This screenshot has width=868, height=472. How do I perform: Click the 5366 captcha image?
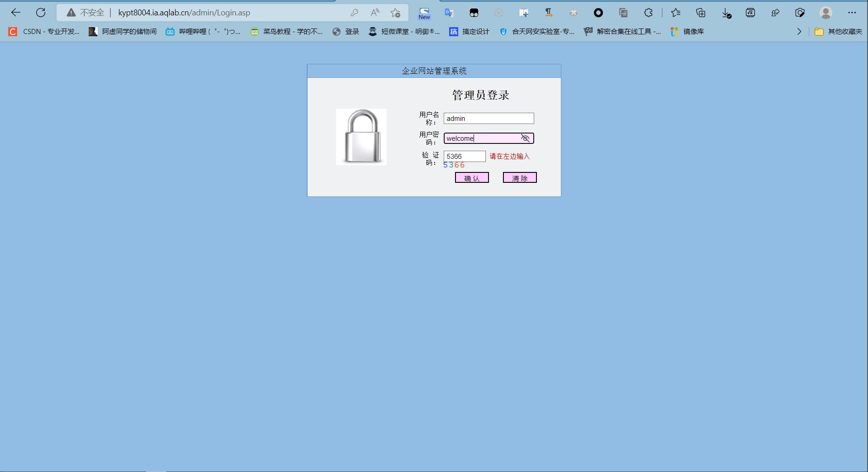click(x=454, y=165)
